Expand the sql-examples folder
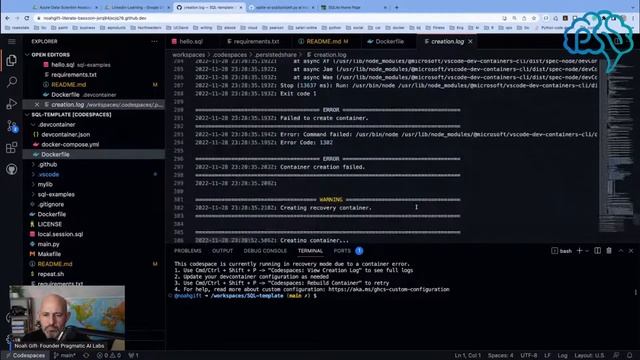This screenshot has height=360, width=640. pos(56,194)
